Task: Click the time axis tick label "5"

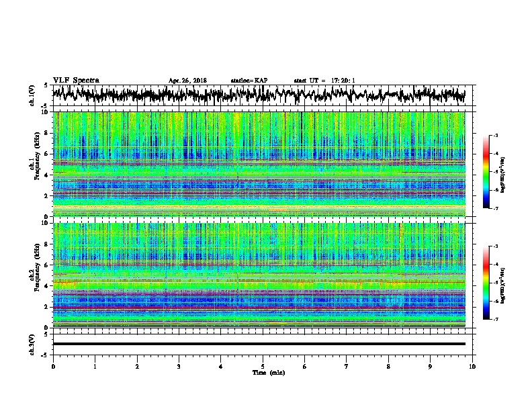Action: point(263,367)
